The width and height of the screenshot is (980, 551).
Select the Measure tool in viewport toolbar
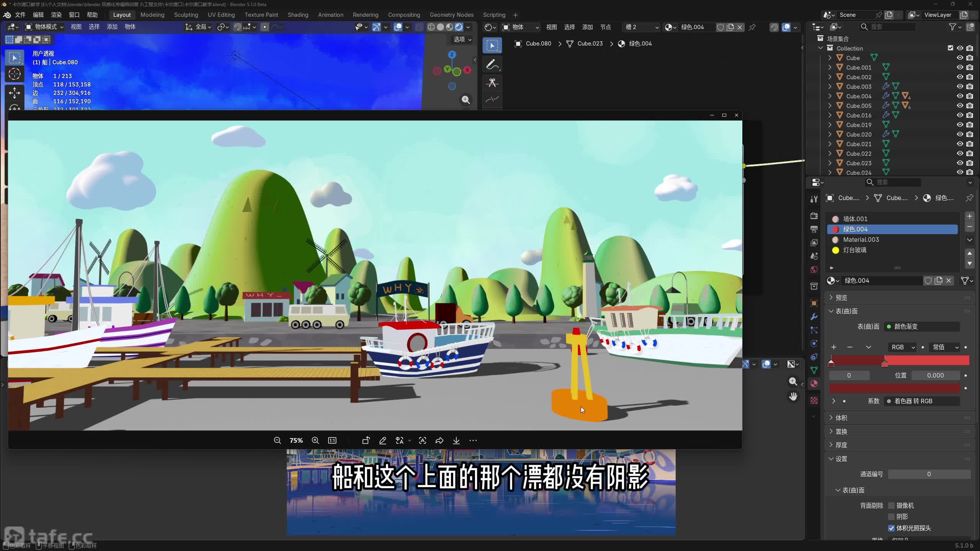pyautogui.click(x=492, y=99)
